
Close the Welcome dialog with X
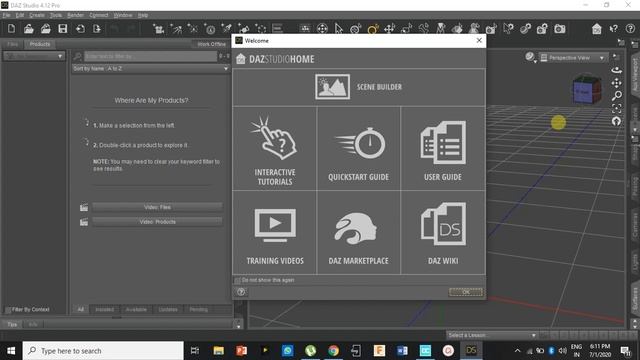click(479, 40)
